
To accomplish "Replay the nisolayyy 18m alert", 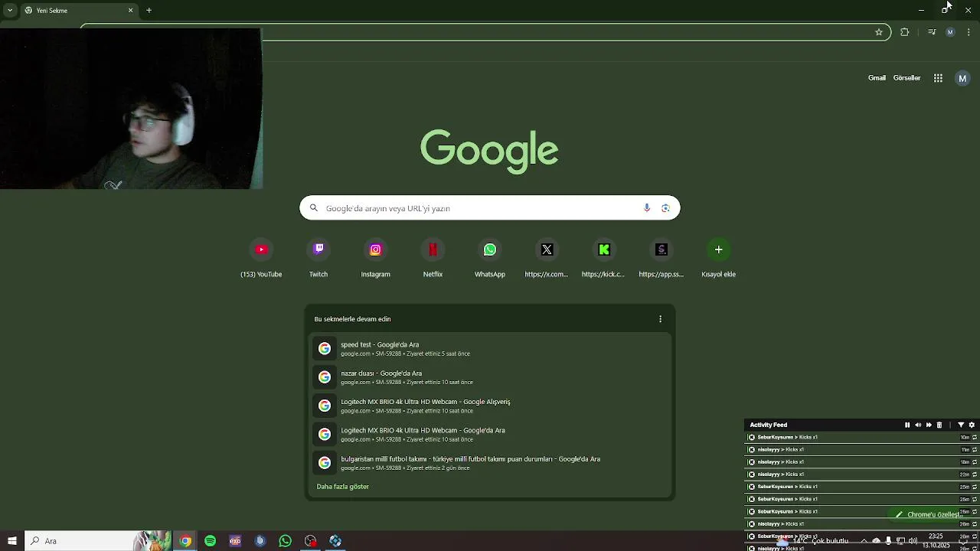I will click(x=974, y=462).
